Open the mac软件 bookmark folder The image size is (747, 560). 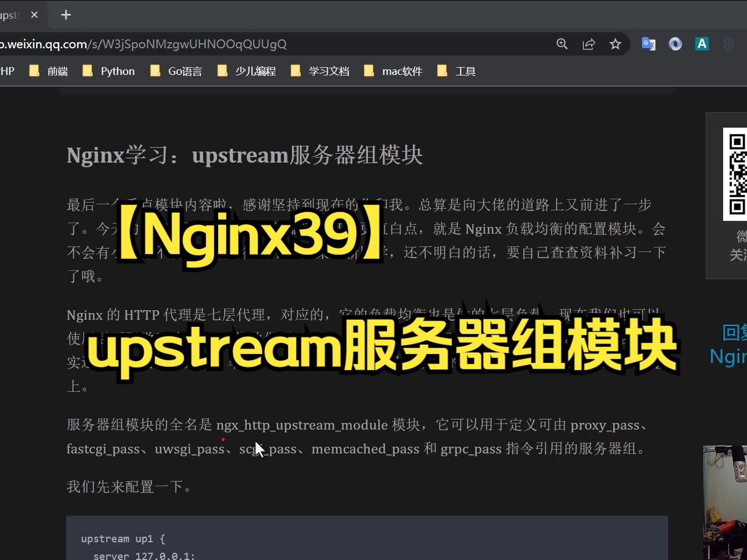point(393,71)
